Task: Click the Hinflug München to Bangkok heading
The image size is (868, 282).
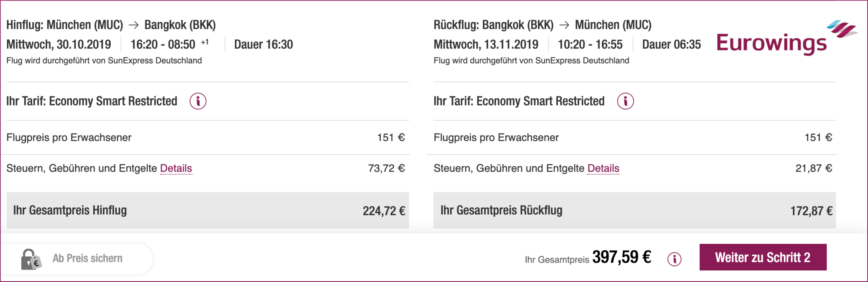Action: coord(111,25)
